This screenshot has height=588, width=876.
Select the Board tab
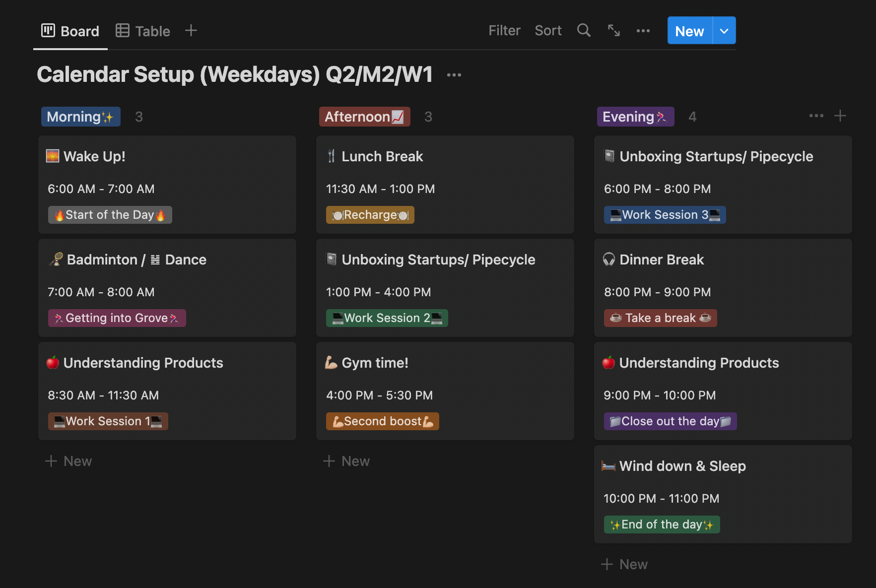tap(70, 31)
